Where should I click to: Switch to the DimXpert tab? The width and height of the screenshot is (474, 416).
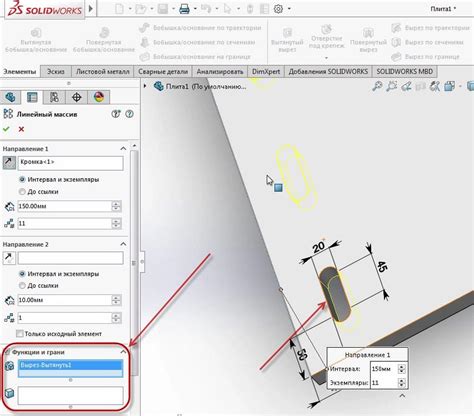266,72
